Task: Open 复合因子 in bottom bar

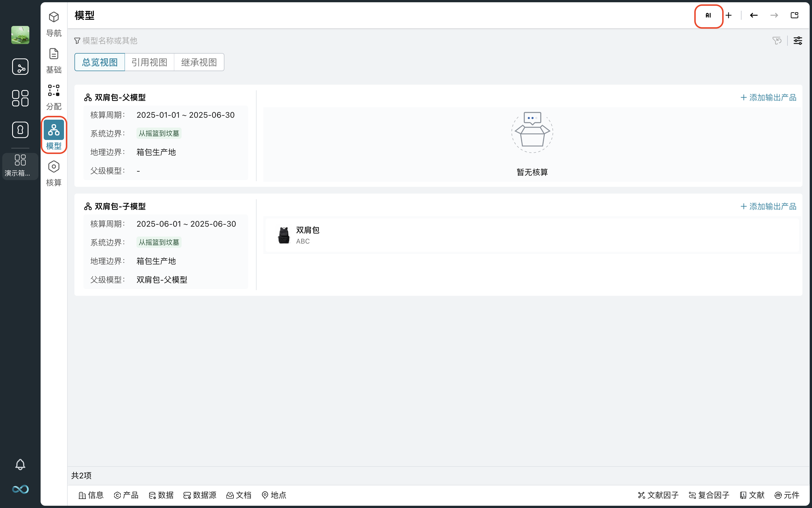Action: (x=709, y=495)
